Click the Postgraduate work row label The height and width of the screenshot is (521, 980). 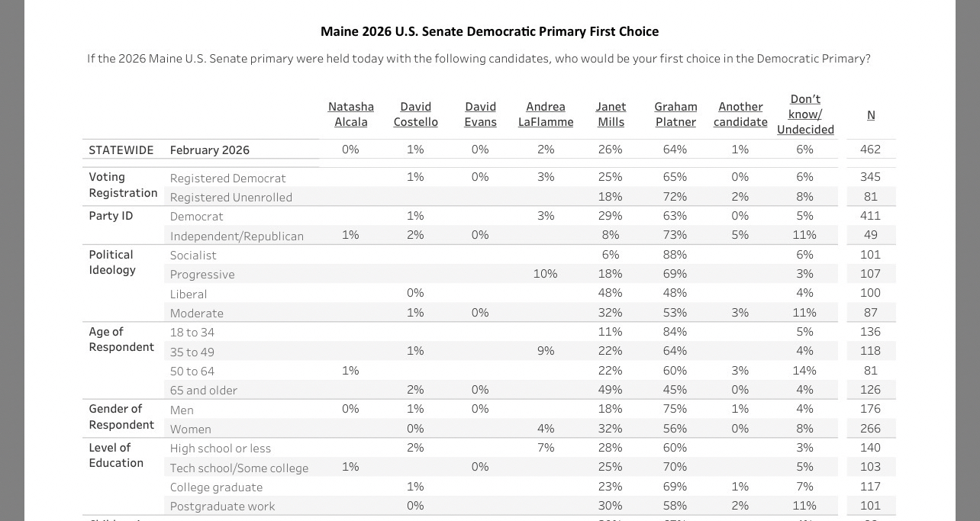[x=222, y=507]
